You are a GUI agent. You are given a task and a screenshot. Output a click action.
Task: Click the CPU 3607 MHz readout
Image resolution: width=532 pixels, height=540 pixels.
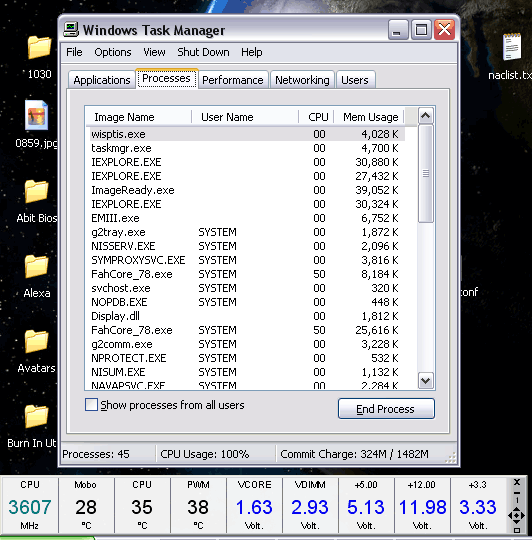(x=30, y=505)
